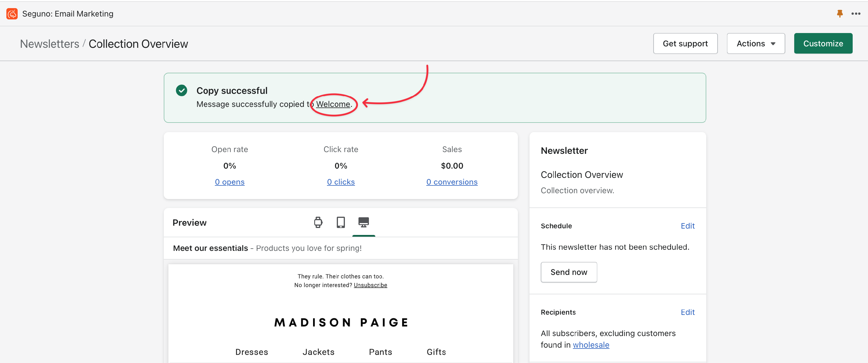Image resolution: width=868 pixels, height=363 pixels.
Task: Click the Get support button
Action: click(x=685, y=43)
